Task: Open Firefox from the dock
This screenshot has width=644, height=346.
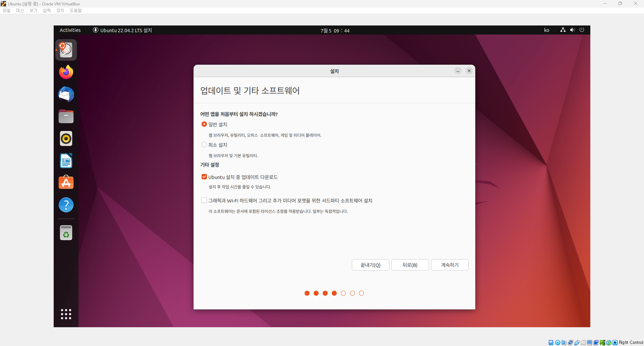Action: [x=66, y=72]
